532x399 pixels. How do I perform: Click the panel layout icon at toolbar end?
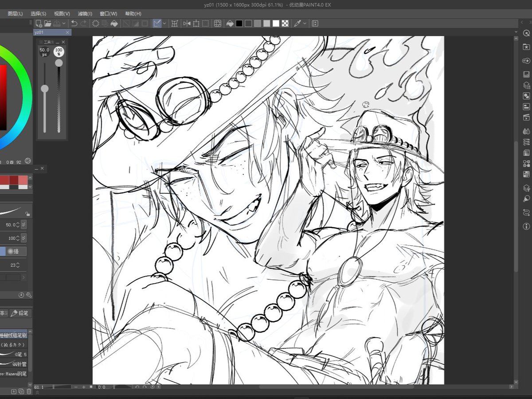[315, 23]
